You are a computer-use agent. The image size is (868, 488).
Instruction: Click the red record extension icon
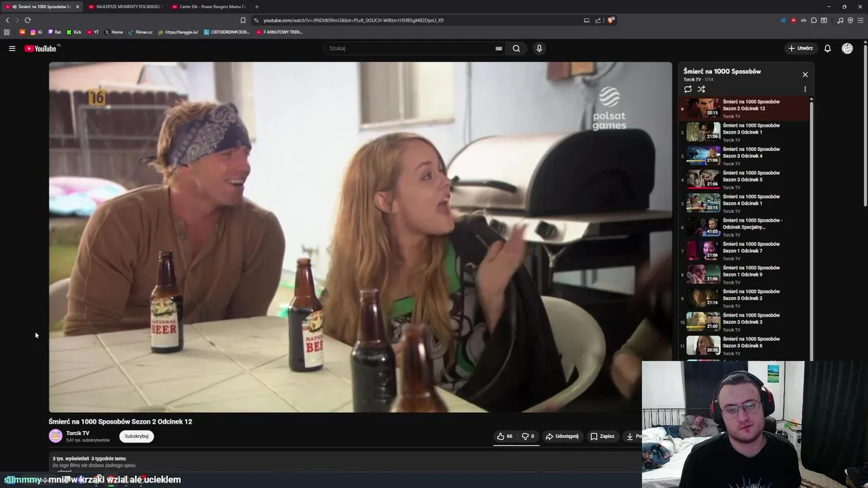click(x=793, y=20)
